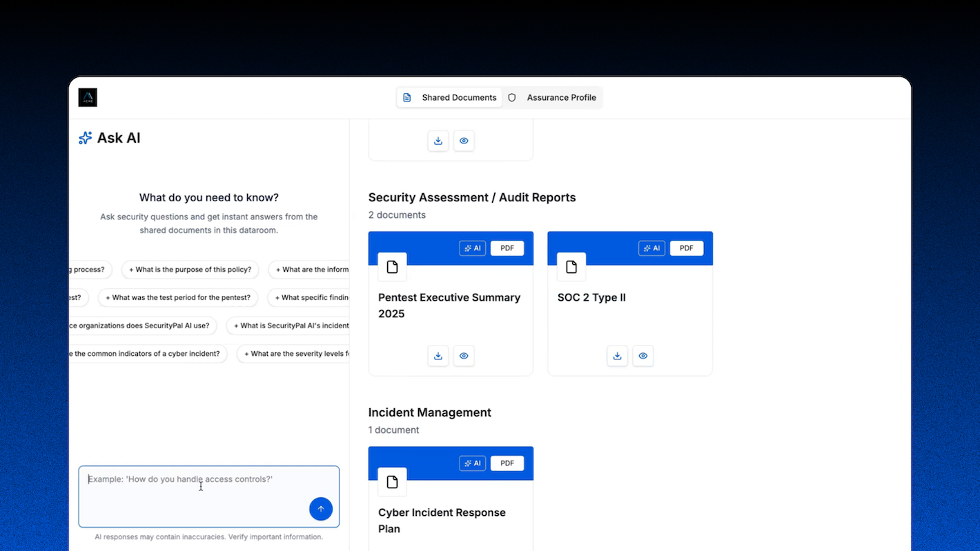Screen dimensions: 980x551
Task: Click eye preview icon on top partial card
Action: (464, 141)
